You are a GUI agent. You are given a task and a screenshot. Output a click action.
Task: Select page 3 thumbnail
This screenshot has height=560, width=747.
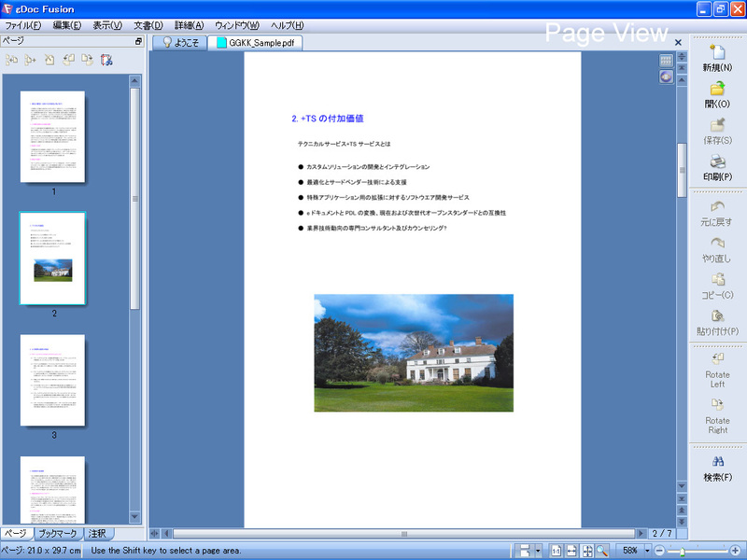(52, 381)
